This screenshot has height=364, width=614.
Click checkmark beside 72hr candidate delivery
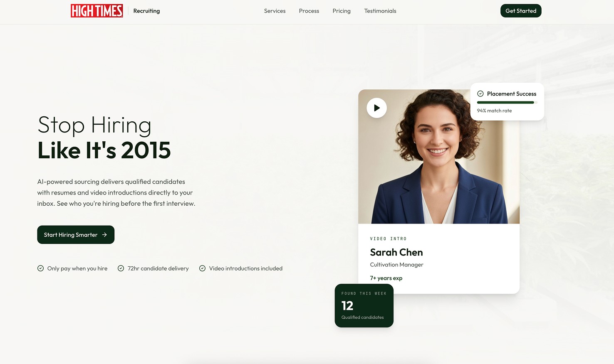[x=121, y=268]
